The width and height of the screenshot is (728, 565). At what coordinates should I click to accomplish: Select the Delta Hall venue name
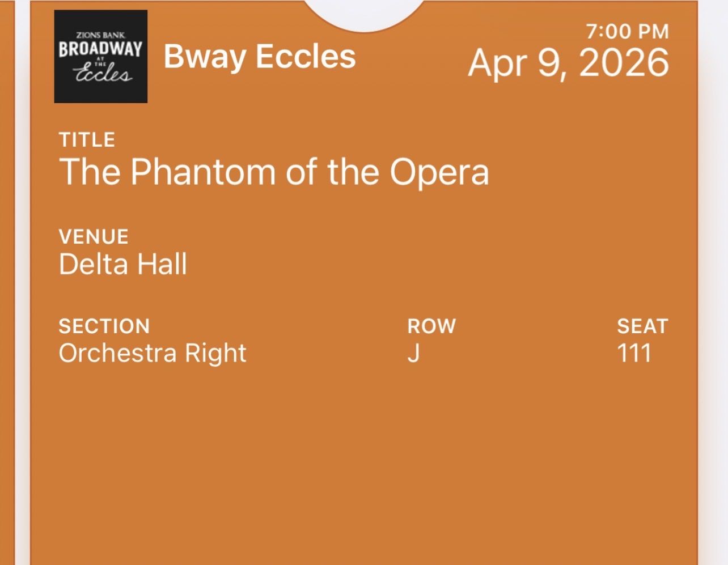(122, 264)
